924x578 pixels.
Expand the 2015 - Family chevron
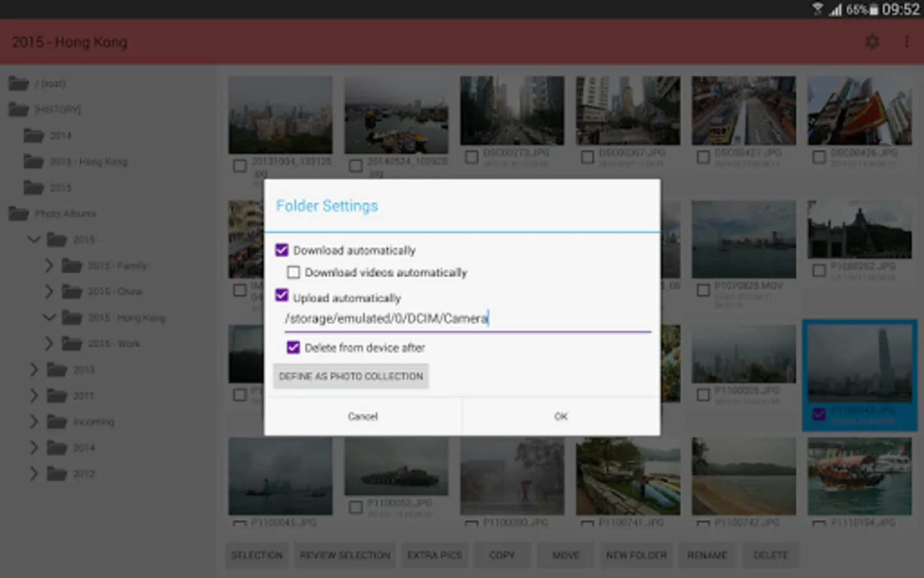(x=49, y=265)
